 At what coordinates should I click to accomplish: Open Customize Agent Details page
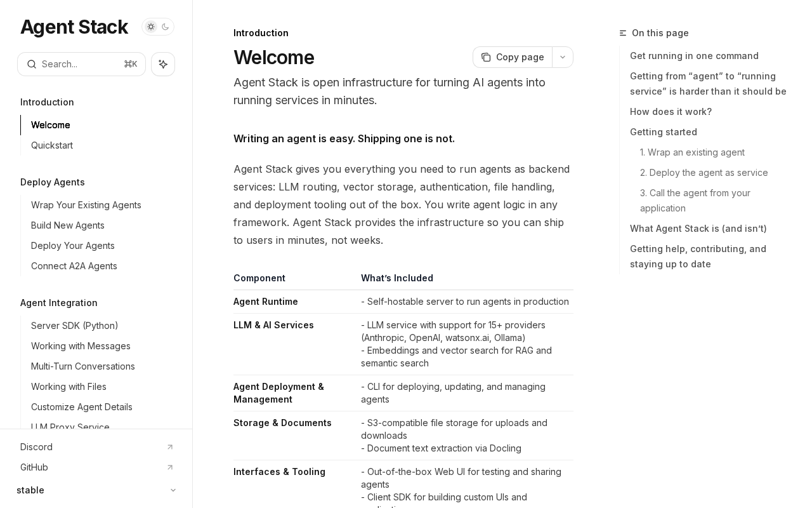82,407
